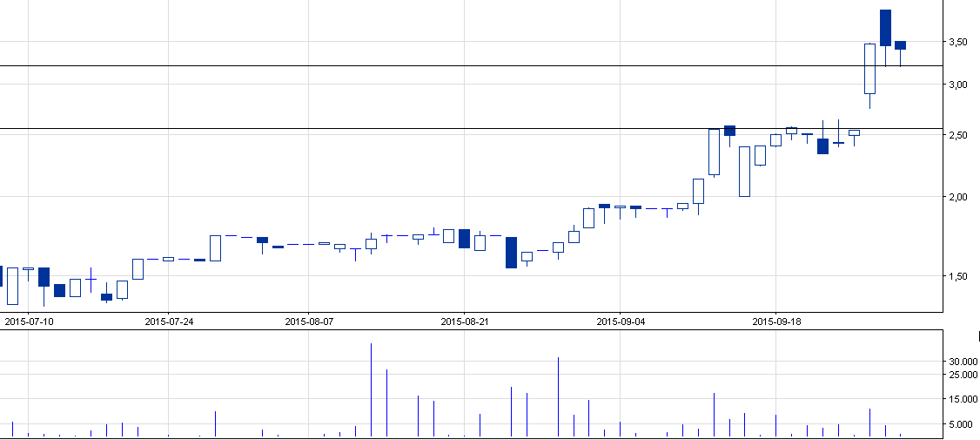This screenshot has height=440, width=980.
Task: Click the tallest volume bar in the chart
Action: [372, 389]
